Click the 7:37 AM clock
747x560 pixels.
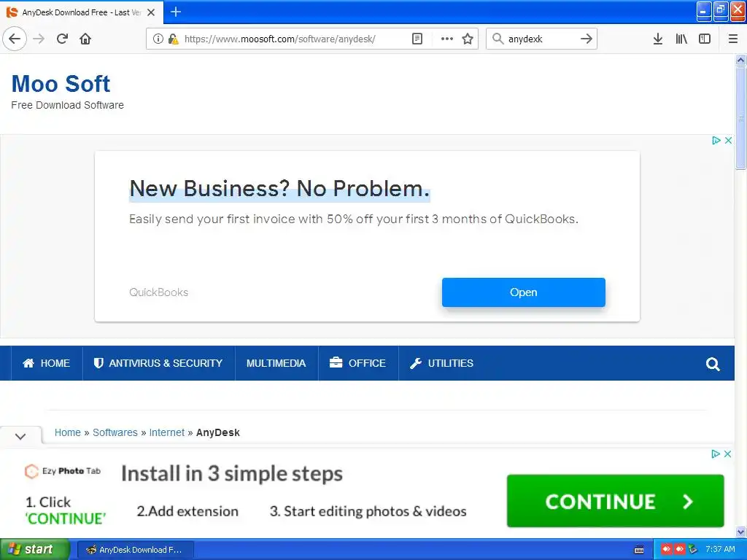point(720,550)
